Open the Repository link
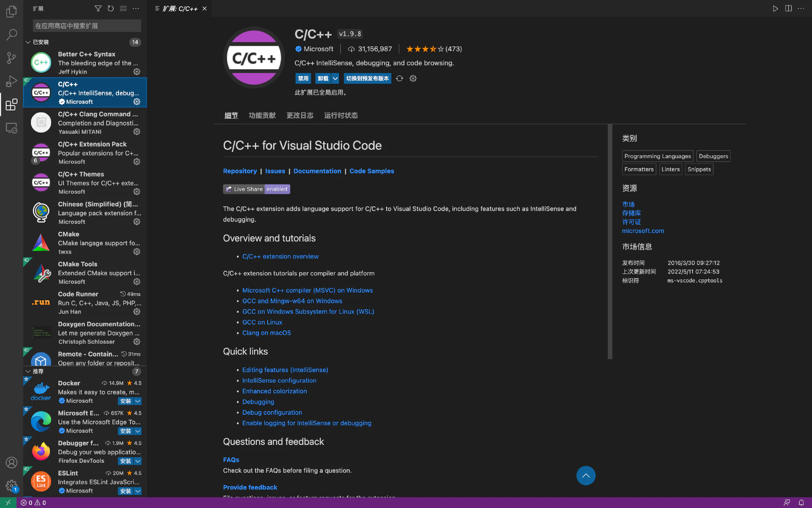The height and width of the screenshot is (508, 812). click(240, 171)
